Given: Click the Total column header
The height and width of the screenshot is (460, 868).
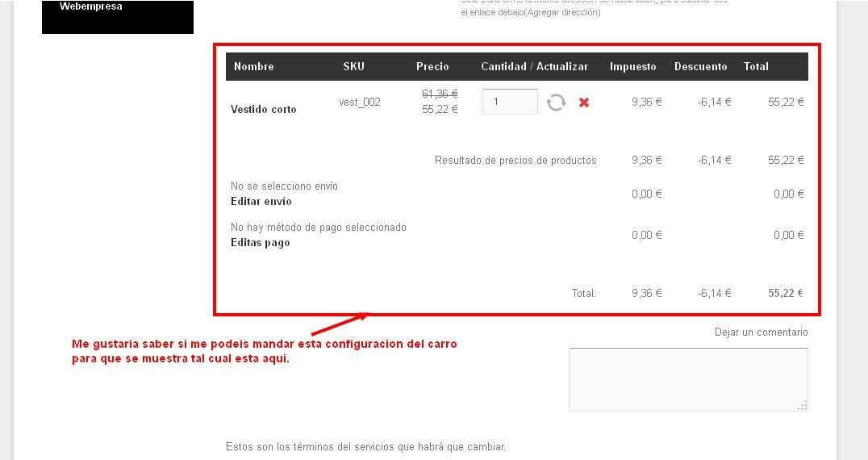Looking at the screenshot, I should (x=756, y=66).
